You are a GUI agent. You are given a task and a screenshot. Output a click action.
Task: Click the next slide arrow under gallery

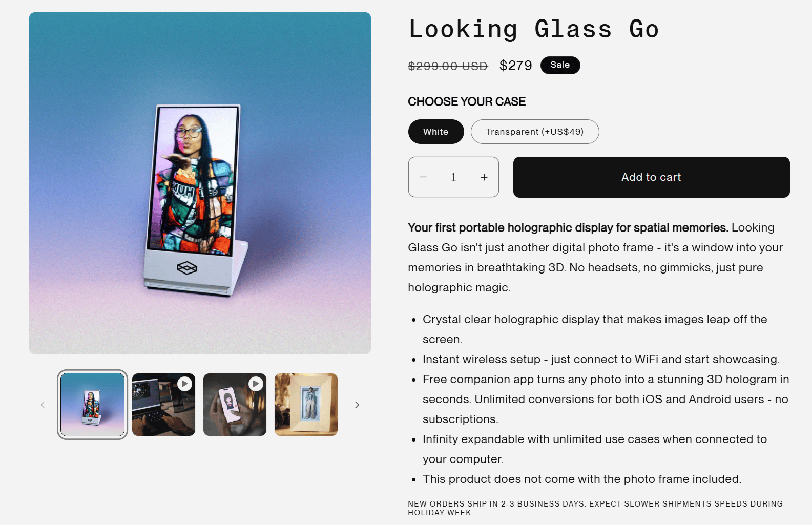[357, 405]
